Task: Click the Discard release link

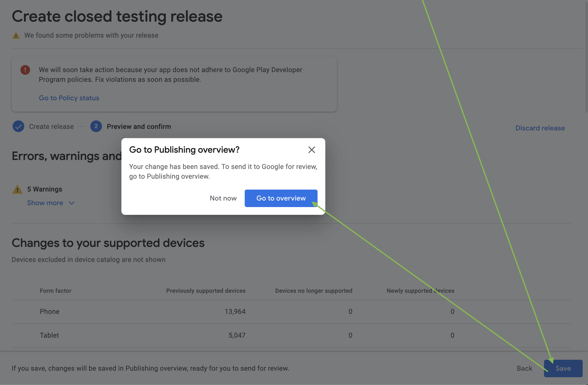Action: [x=540, y=128]
